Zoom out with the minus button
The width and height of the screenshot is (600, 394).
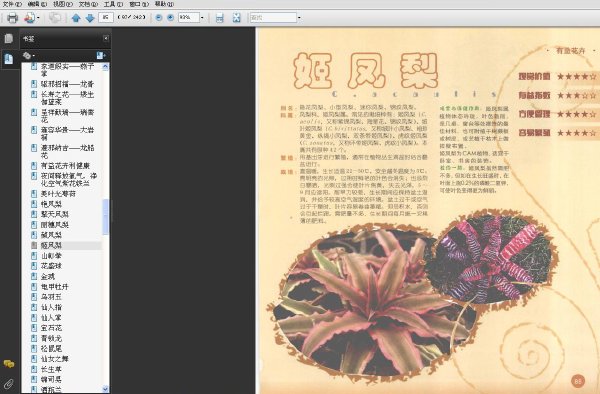click(159, 18)
